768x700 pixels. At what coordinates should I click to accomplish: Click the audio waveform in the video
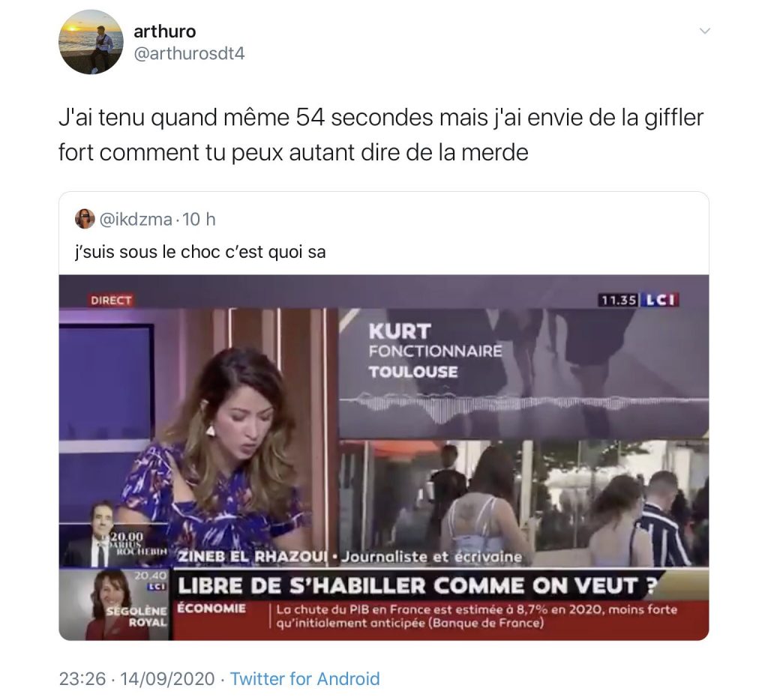pyautogui.click(x=523, y=404)
